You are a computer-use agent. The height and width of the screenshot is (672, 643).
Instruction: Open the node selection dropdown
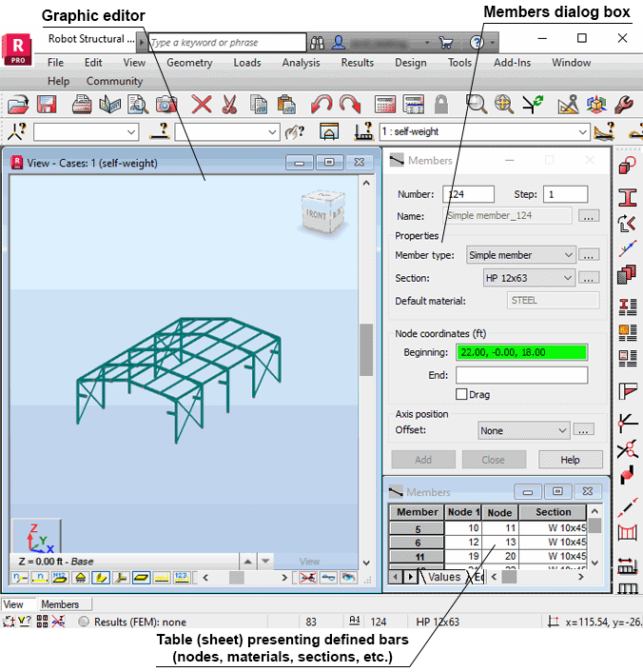[x=87, y=132]
